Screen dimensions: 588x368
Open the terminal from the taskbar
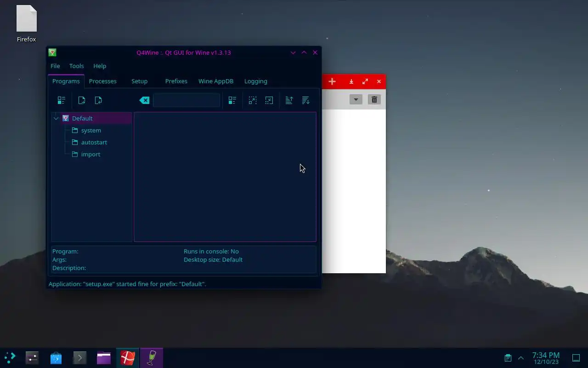pyautogui.click(x=80, y=357)
